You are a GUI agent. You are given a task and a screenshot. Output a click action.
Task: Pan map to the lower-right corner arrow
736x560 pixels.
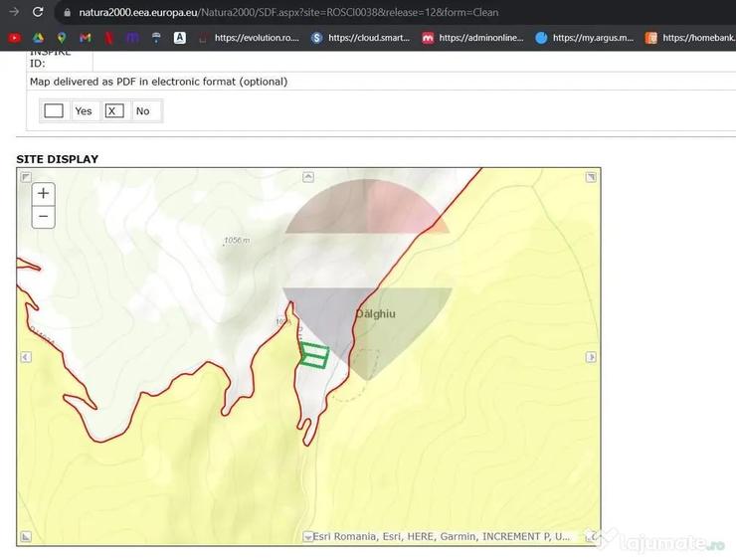(591, 536)
